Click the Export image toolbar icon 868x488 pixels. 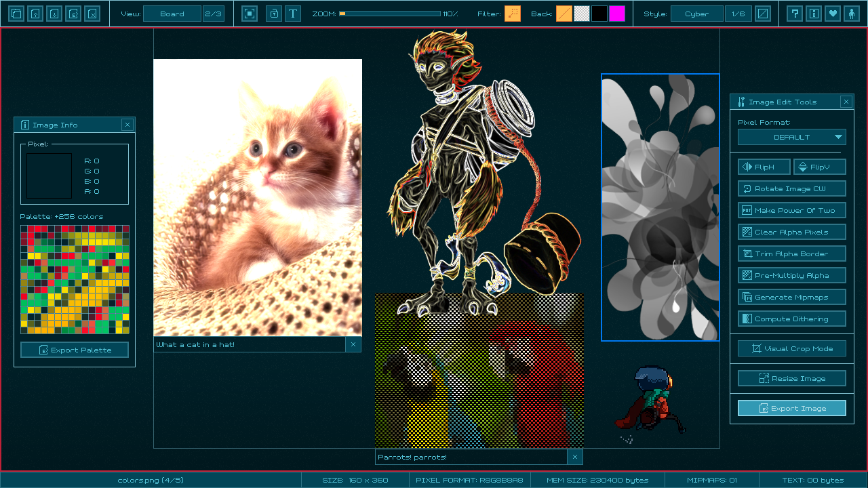(73, 14)
